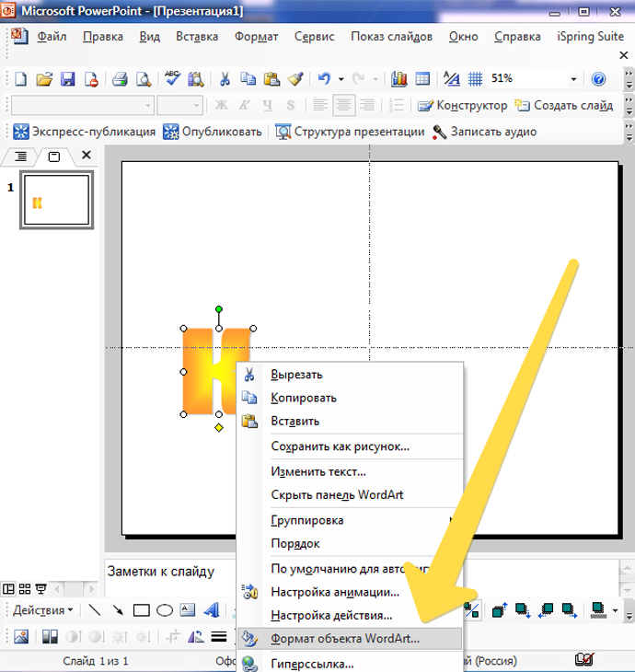635x672 pixels.
Task: Insert a Text Box from the drawing toolbar
Action: [x=188, y=610]
